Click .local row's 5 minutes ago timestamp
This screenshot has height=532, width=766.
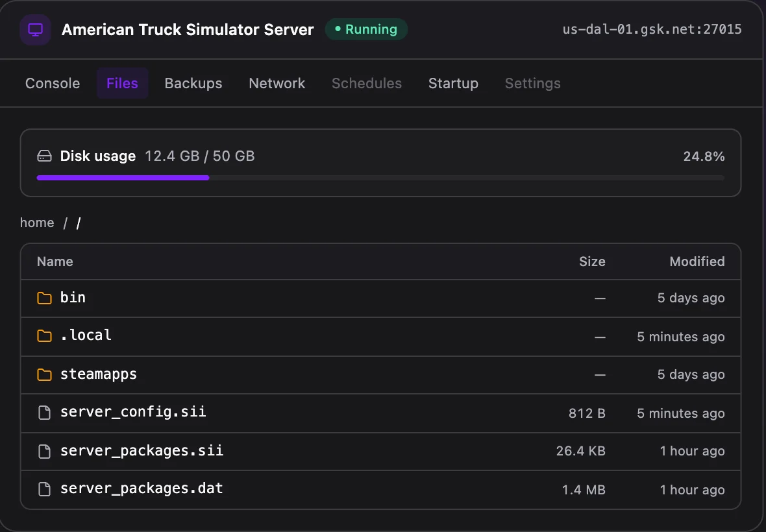click(681, 337)
